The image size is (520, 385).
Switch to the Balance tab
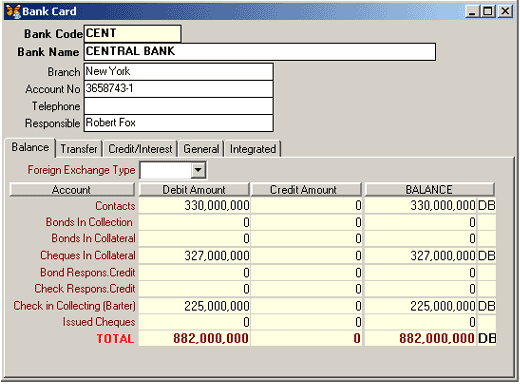30,147
